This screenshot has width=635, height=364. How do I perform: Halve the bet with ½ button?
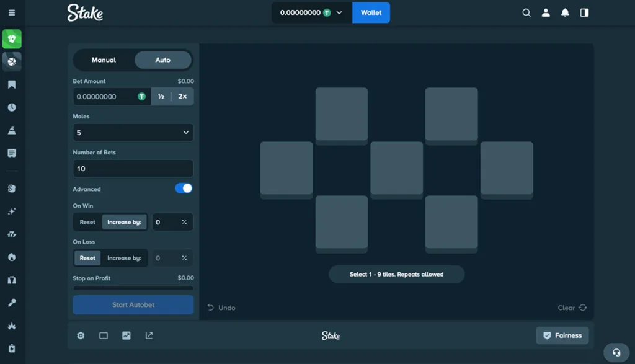(161, 96)
